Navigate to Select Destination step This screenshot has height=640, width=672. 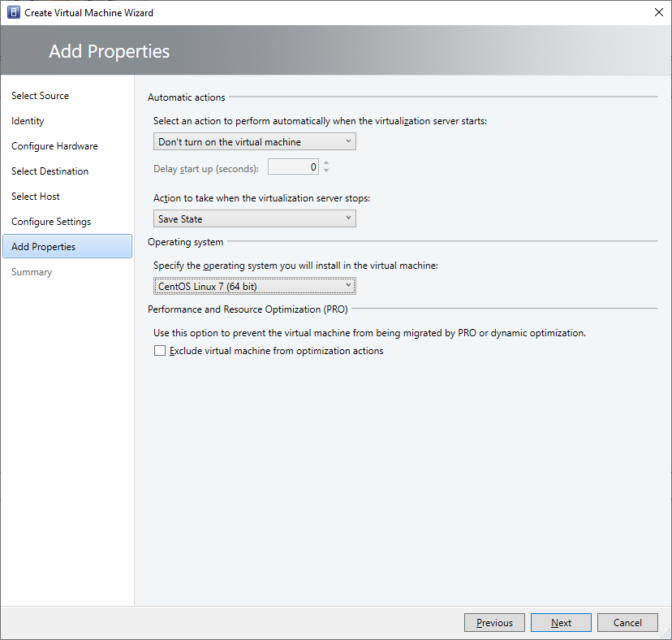(x=50, y=171)
